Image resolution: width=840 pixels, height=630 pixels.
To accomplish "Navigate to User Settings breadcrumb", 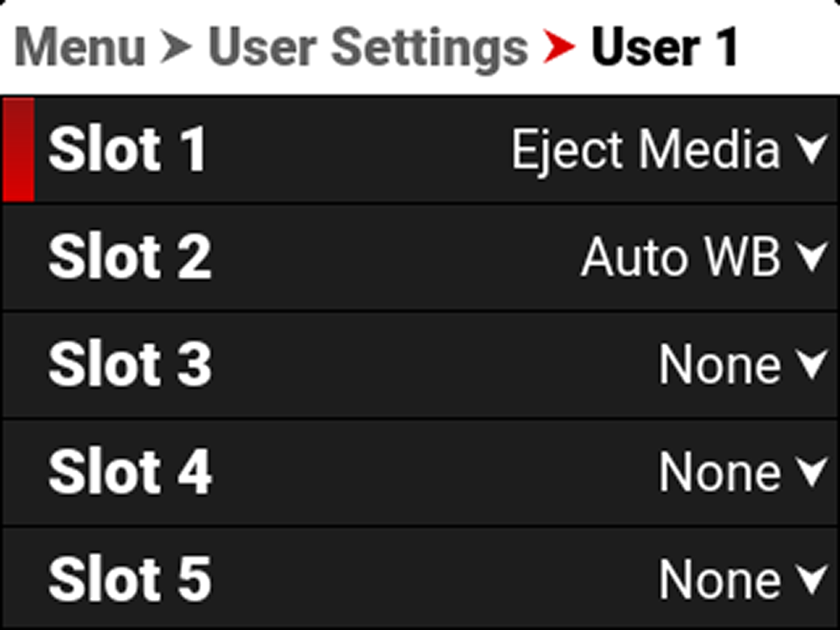I will [368, 48].
